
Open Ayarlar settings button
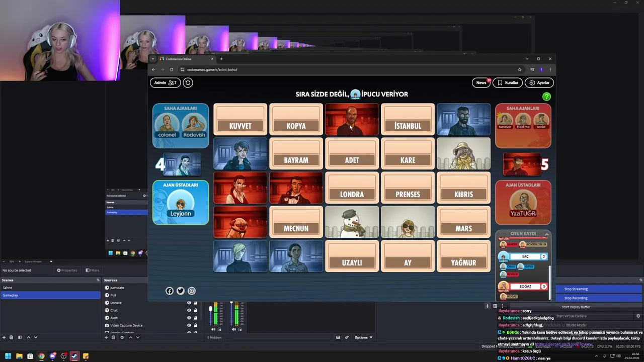(x=539, y=82)
